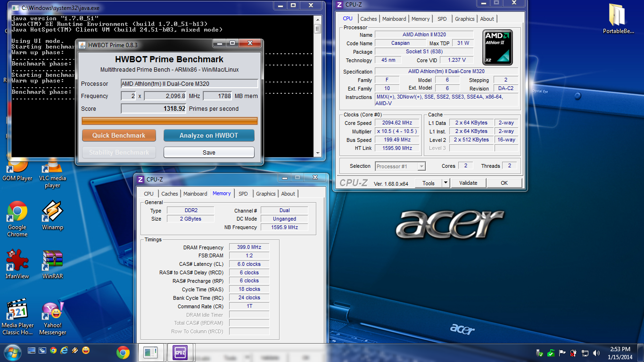Switch to Caches tab in CPU window
The image size is (644, 362).
[369, 19]
